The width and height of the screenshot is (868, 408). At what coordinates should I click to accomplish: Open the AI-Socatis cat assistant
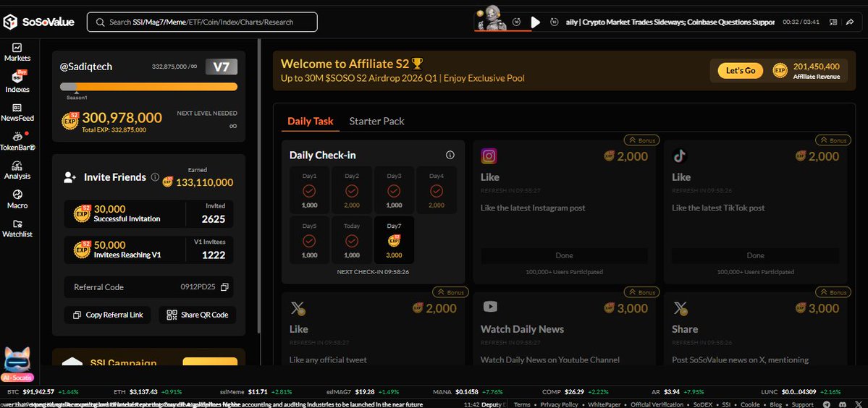point(17,365)
